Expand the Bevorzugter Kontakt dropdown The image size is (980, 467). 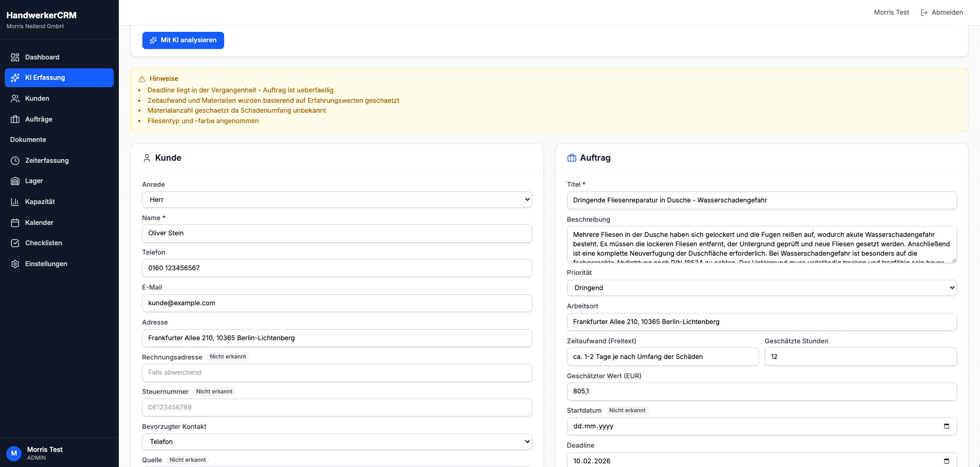[337, 442]
